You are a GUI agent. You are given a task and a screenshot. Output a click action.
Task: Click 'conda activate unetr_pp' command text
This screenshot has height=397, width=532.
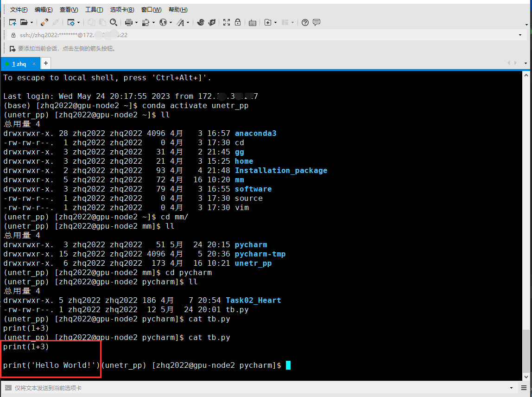pyautogui.click(x=195, y=106)
